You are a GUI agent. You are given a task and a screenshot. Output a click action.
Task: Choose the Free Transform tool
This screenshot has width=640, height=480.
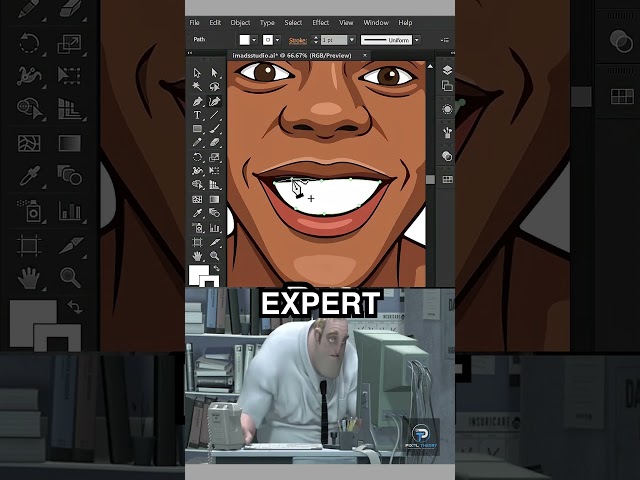click(214, 171)
